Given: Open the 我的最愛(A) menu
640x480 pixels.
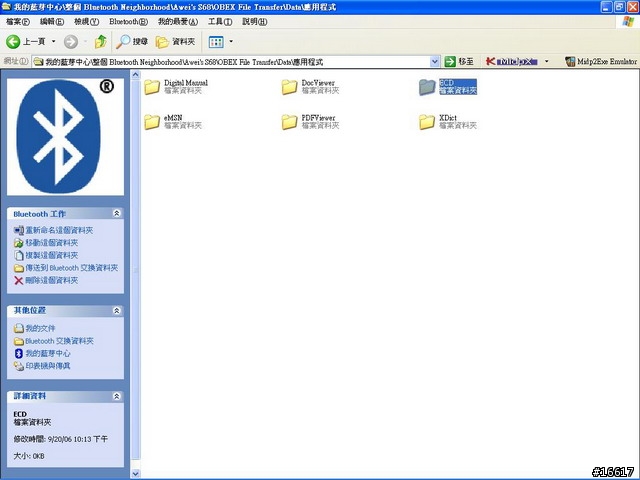Looking at the screenshot, I should tap(178, 22).
